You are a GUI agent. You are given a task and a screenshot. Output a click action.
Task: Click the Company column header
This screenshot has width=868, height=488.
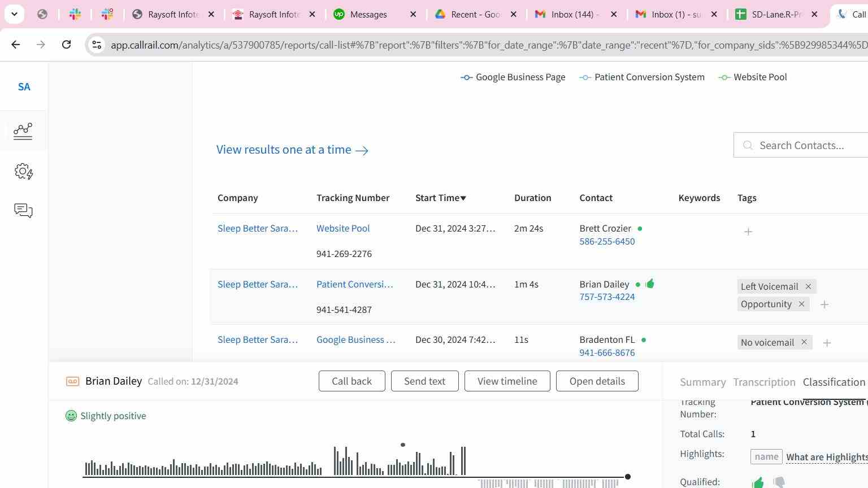pos(238,198)
